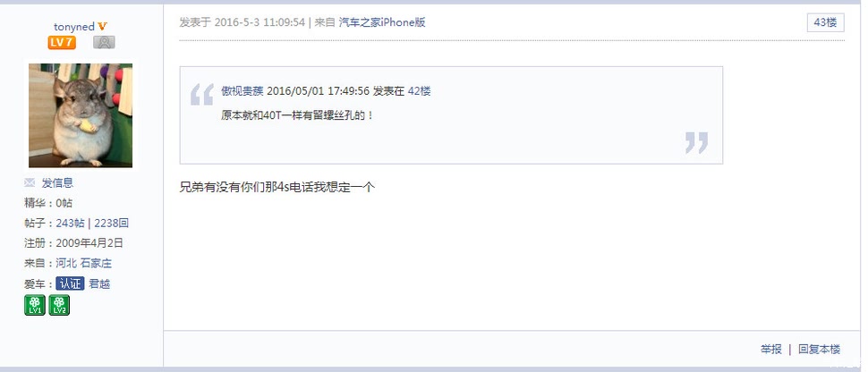Open quoted author 傲视贵族 profile

(x=243, y=91)
